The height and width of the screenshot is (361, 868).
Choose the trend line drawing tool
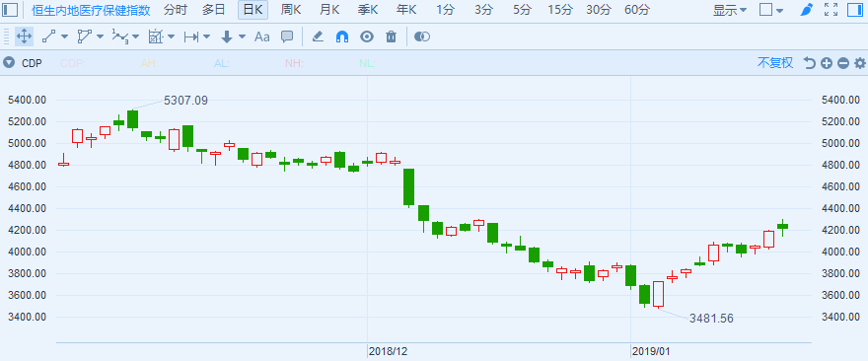tap(49, 37)
